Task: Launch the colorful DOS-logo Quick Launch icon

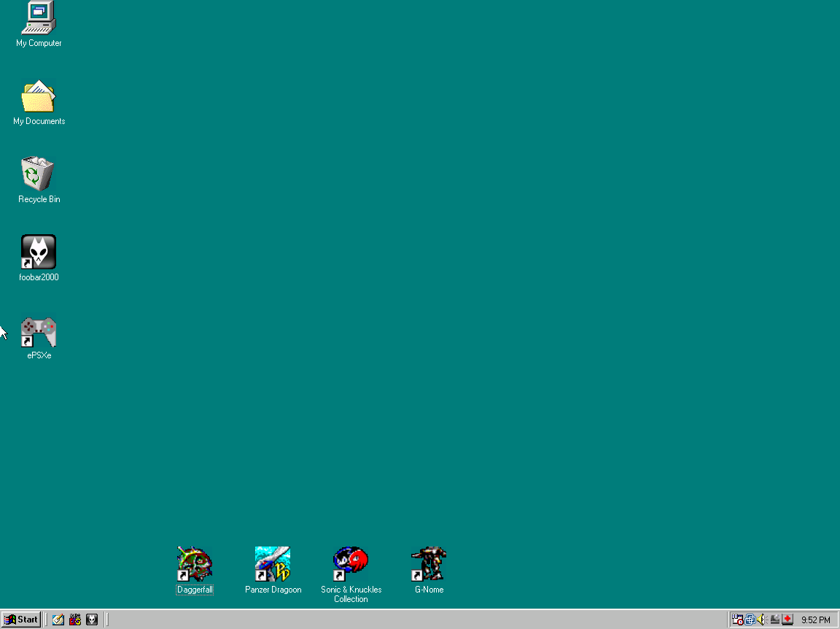Action: click(75, 620)
